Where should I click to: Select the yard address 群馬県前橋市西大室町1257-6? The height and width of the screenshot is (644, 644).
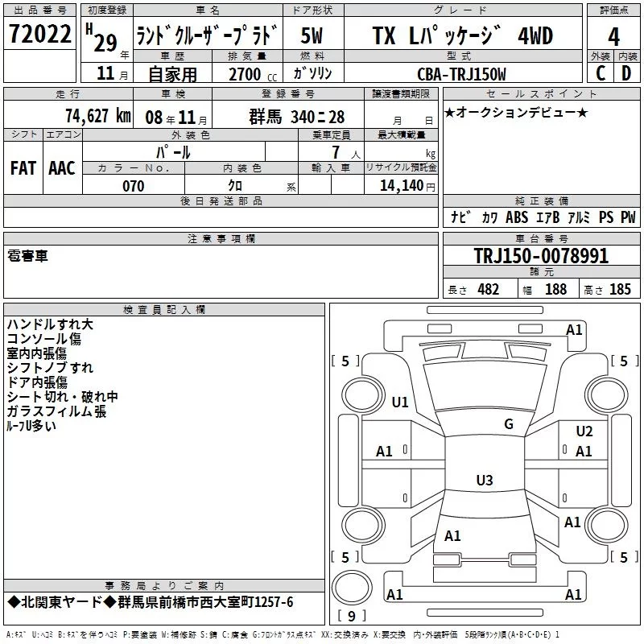(x=205, y=602)
